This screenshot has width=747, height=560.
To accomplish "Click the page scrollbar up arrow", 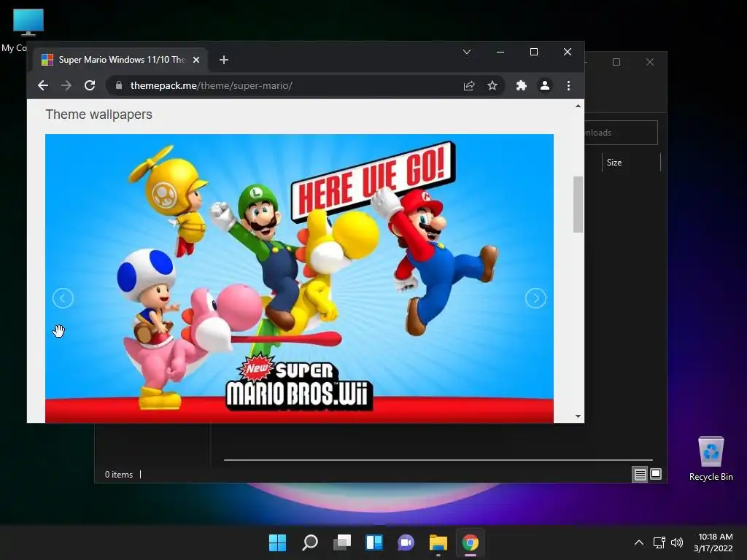I will click(578, 106).
